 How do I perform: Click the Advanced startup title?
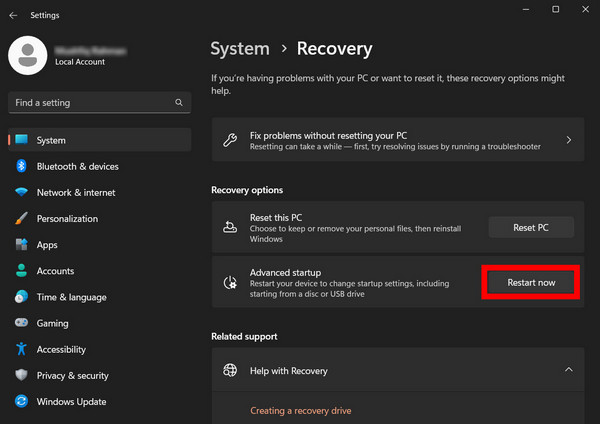pyautogui.click(x=285, y=272)
